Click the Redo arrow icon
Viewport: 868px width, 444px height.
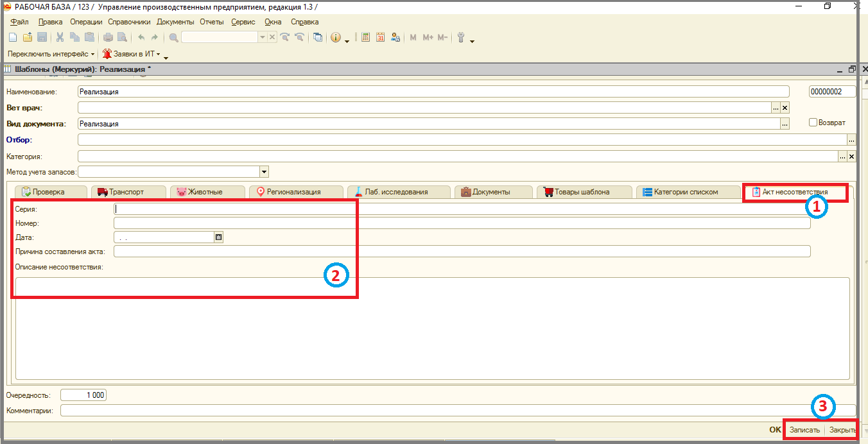pos(155,37)
